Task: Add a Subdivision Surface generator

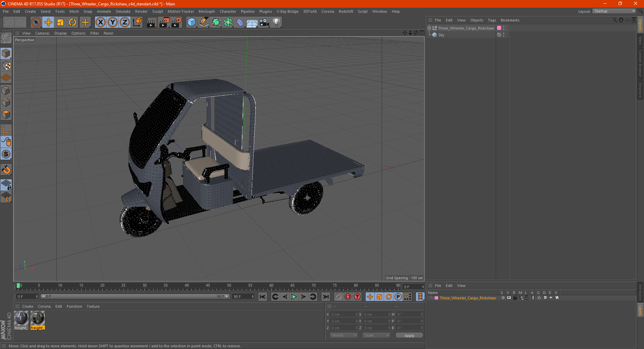Action: (216, 22)
